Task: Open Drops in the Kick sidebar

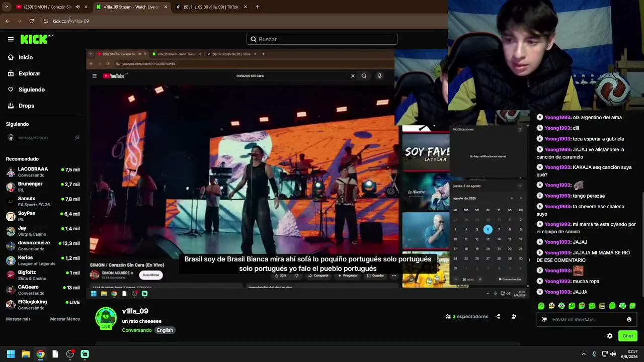Action: [x=26, y=106]
